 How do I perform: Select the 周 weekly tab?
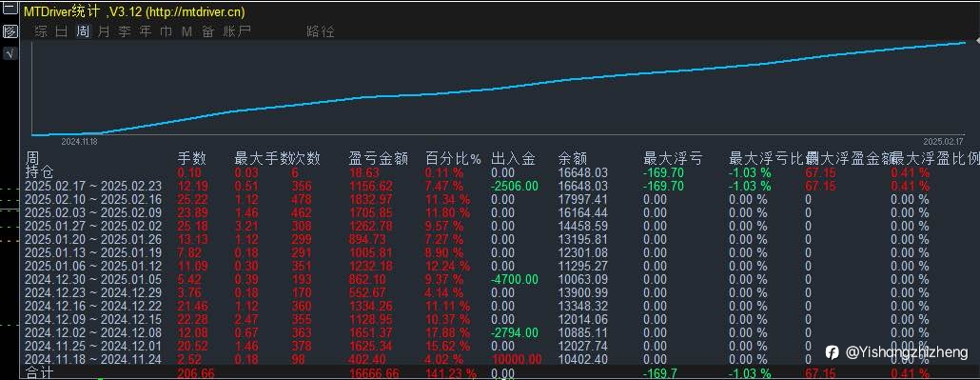[83, 31]
